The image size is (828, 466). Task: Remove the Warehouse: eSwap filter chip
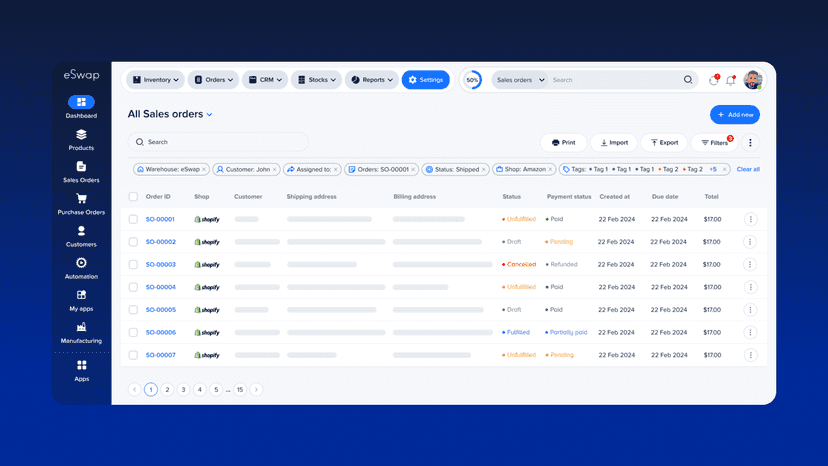[x=204, y=170]
